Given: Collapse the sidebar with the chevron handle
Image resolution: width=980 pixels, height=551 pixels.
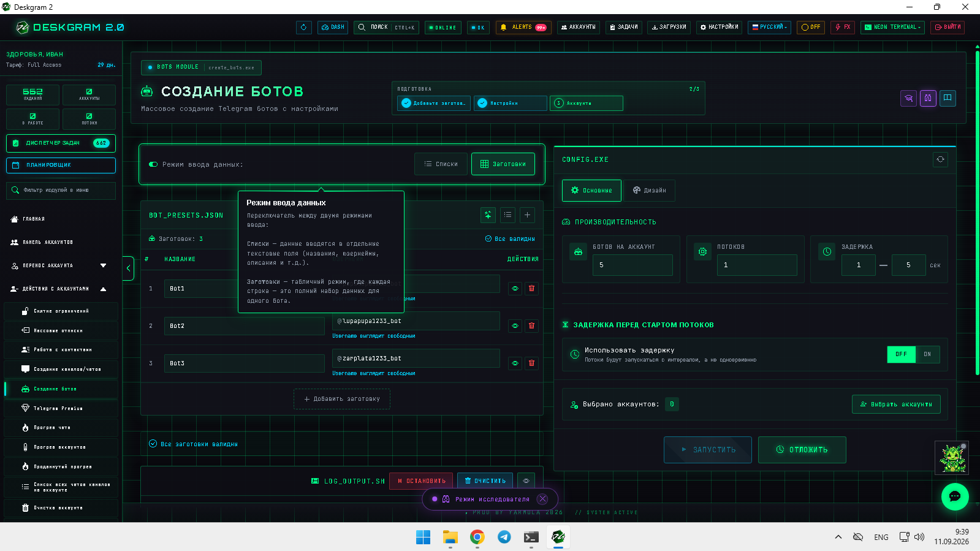Looking at the screenshot, I should tap(128, 268).
